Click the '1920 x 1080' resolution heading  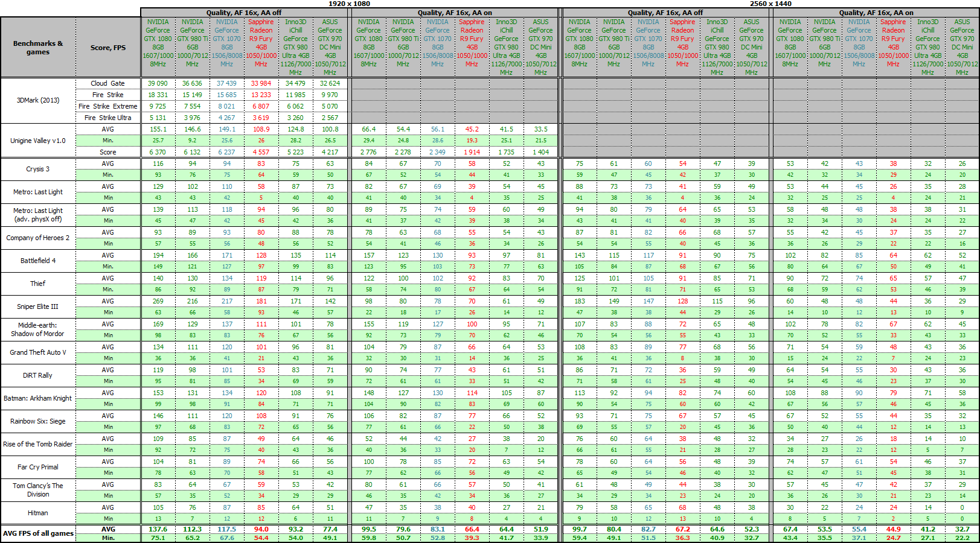[x=349, y=4]
